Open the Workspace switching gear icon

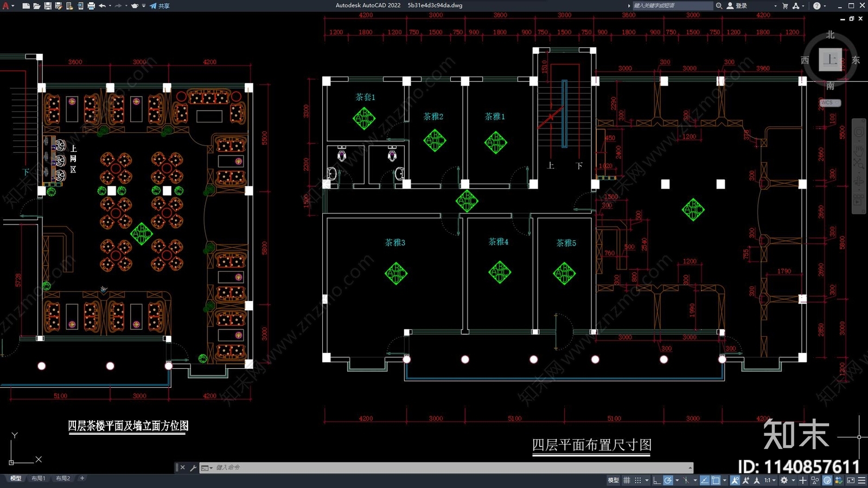point(784,480)
